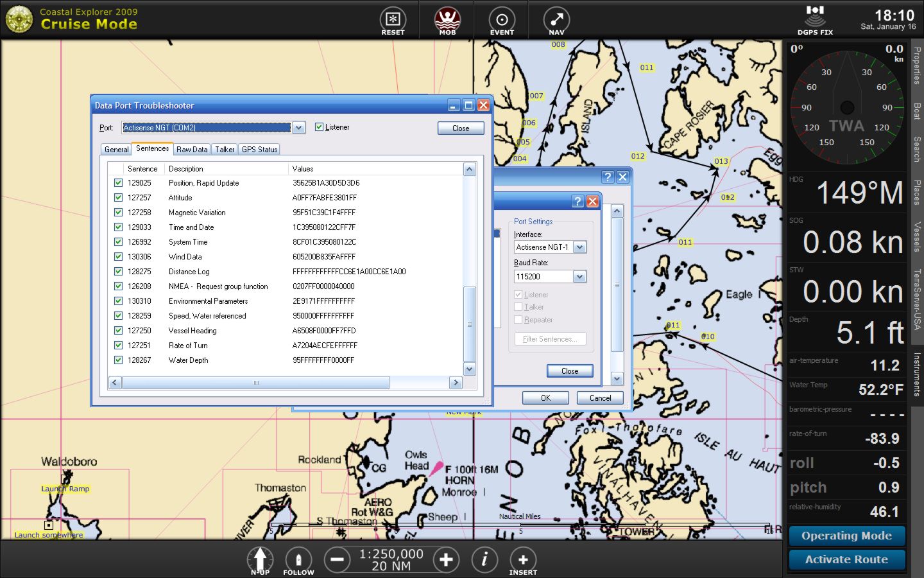Toggle checkbox for Magnetic Variation 127258
The width and height of the screenshot is (924, 578).
pyautogui.click(x=118, y=212)
